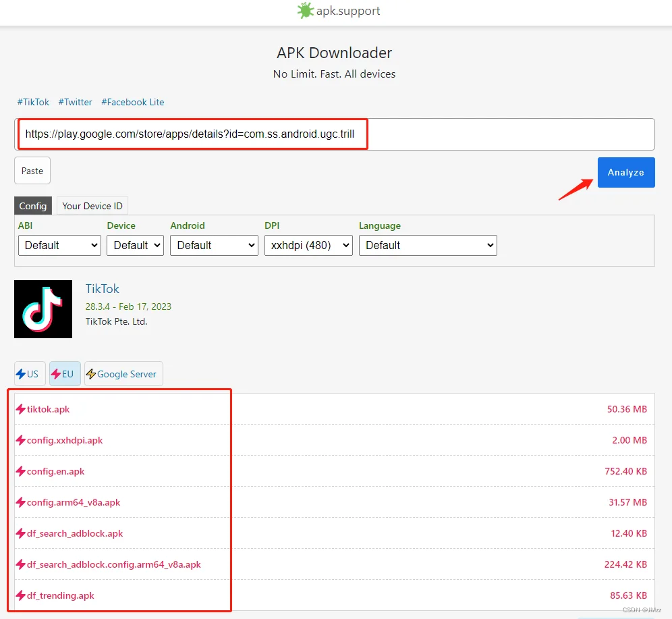Click the #TikTok hashtag link
The width and height of the screenshot is (672, 619).
point(33,102)
